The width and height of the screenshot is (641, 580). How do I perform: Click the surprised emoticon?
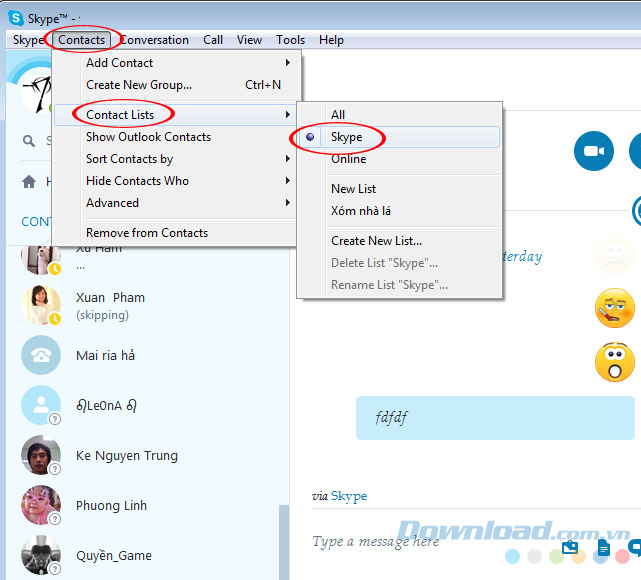coord(615,362)
